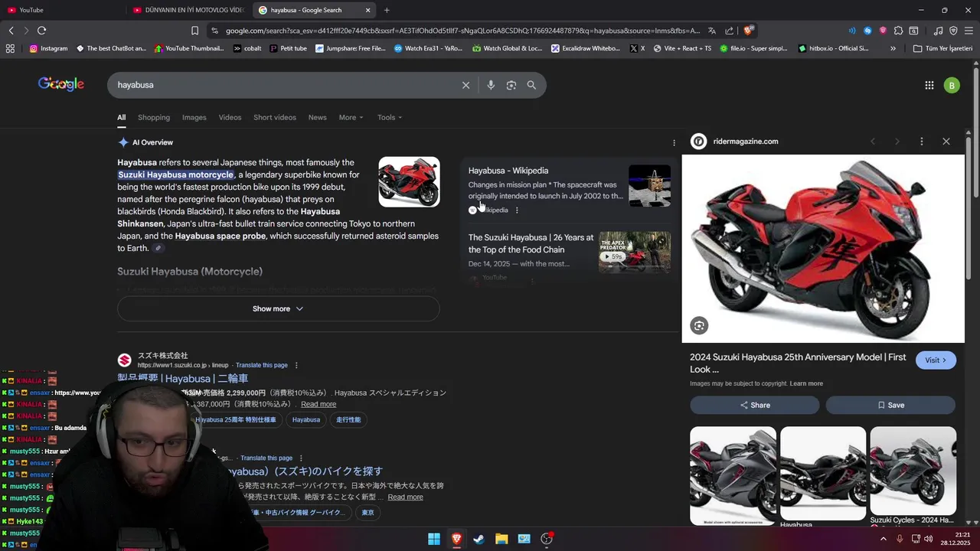Open three-dot menu next to suzuki.co.jp result
980x551 pixels.
click(x=296, y=365)
